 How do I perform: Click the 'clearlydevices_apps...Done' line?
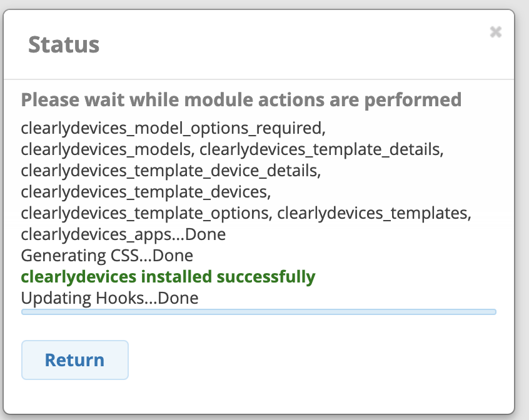click(x=123, y=234)
